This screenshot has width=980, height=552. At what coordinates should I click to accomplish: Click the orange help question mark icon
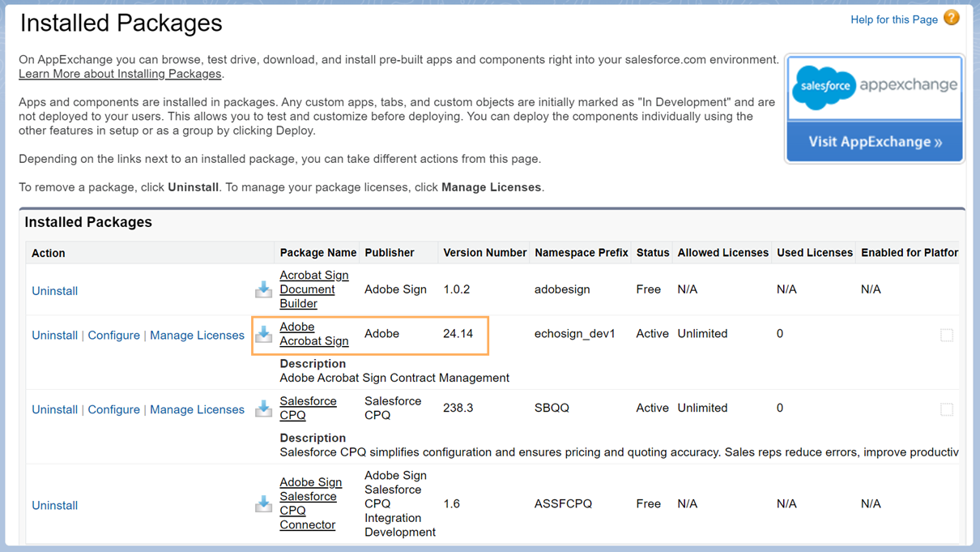pos(952,18)
